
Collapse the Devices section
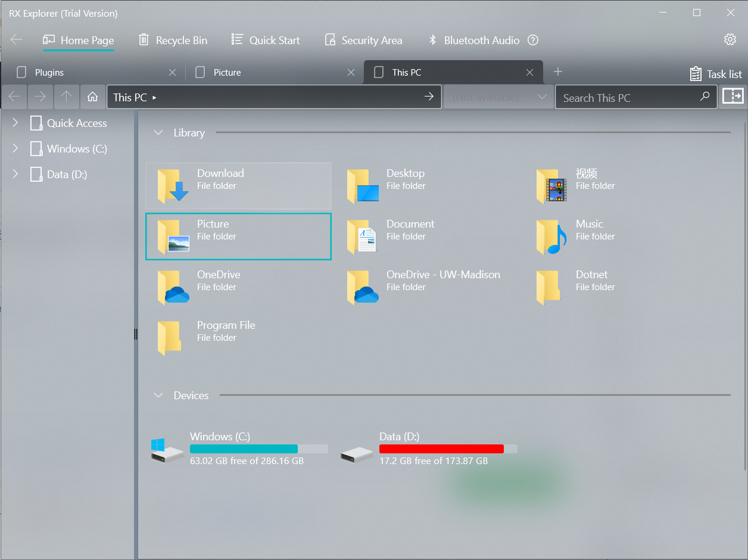[158, 395]
